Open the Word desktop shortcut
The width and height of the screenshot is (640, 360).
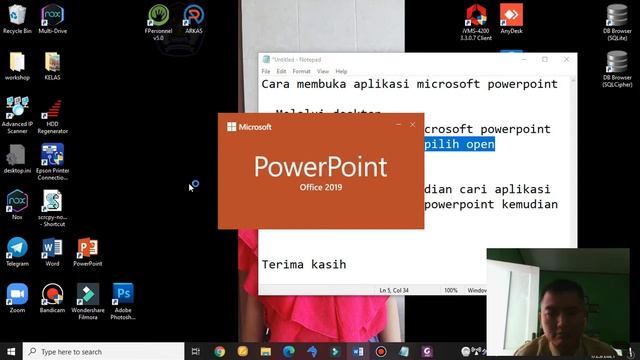click(52, 252)
